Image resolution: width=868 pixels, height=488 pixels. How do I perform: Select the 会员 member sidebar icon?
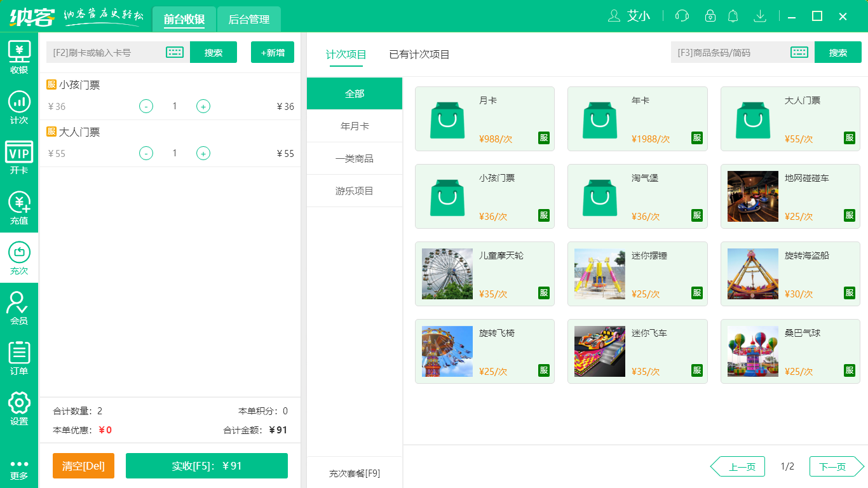coord(19,308)
